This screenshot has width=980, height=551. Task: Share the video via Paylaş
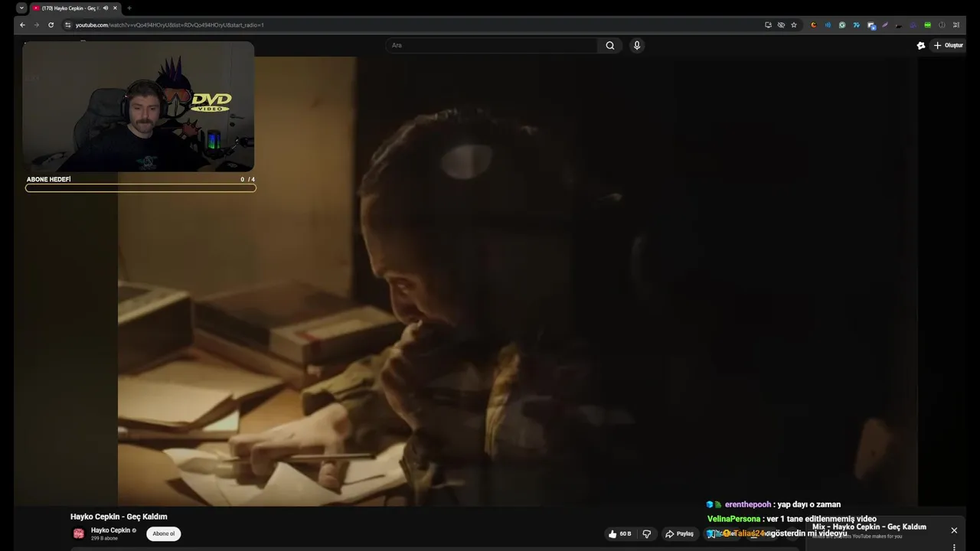point(679,533)
